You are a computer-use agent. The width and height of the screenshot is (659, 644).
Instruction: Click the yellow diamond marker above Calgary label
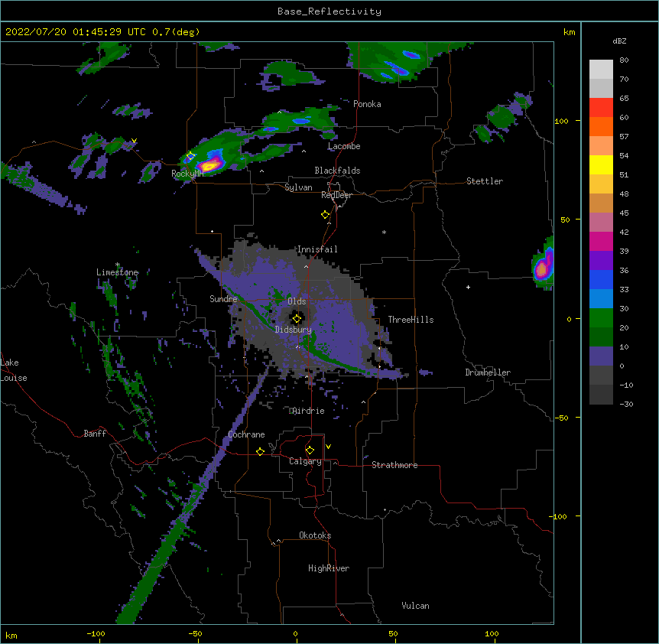click(310, 450)
